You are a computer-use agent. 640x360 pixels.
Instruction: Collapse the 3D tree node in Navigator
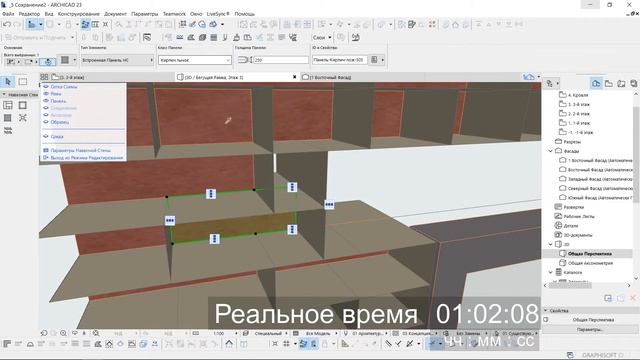point(550,244)
